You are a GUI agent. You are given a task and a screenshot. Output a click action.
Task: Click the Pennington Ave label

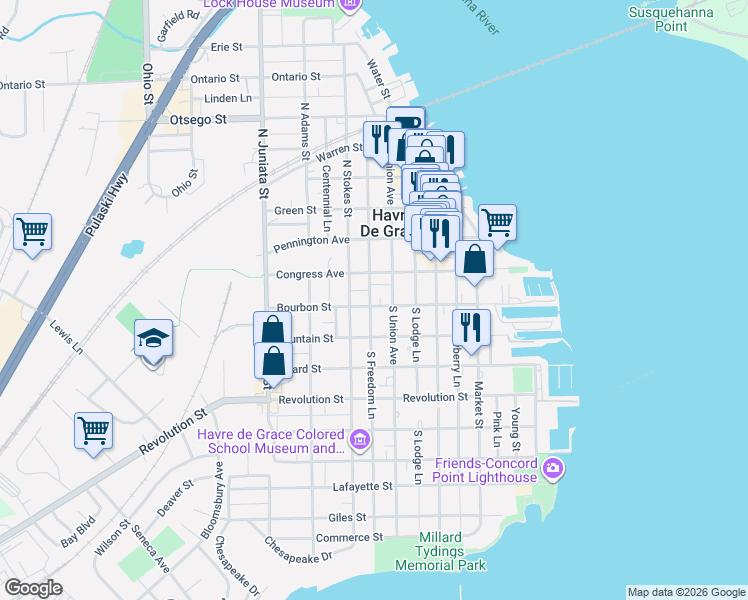[312, 244]
